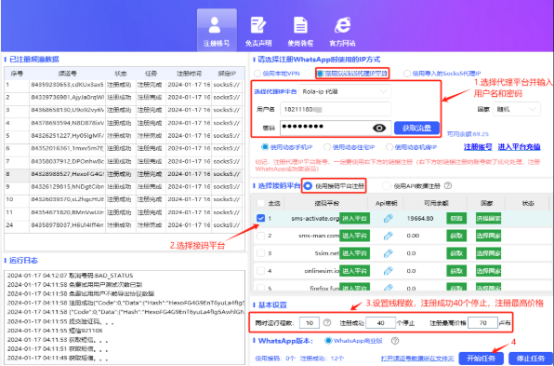554x366 pixels.
Task: Toggle the 全选 select-all checkbox
Action: tap(261, 203)
